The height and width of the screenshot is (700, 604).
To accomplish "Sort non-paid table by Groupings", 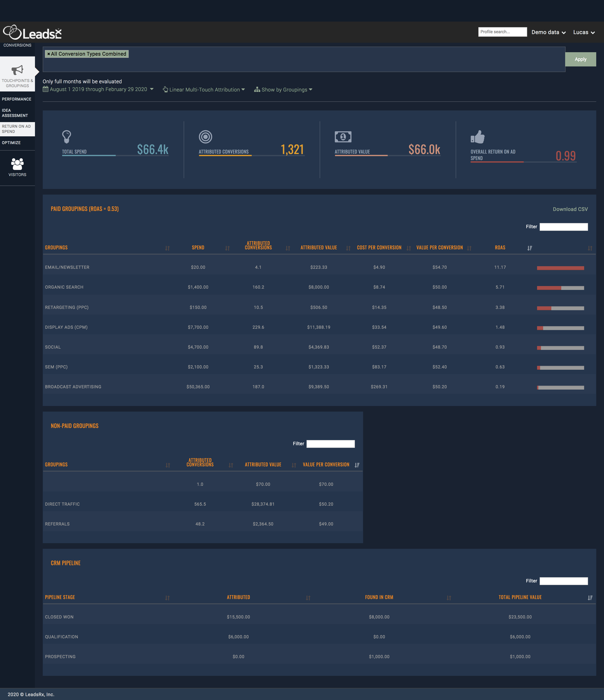I will click(x=168, y=465).
